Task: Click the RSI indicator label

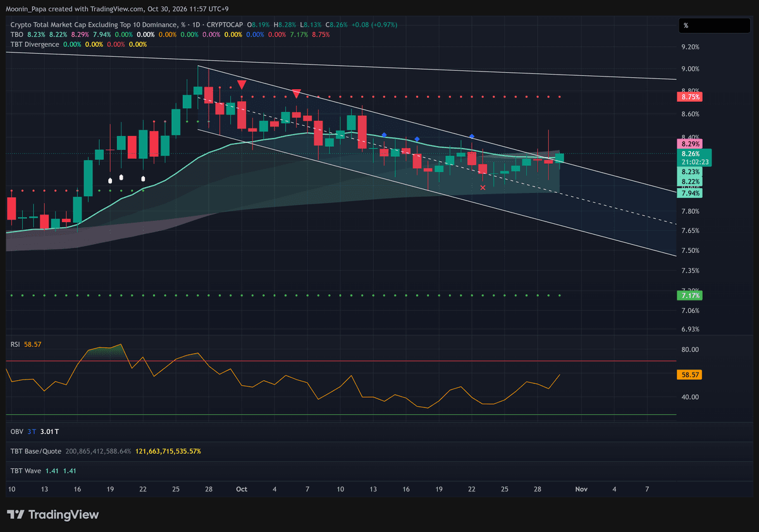Action: [15, 344]
